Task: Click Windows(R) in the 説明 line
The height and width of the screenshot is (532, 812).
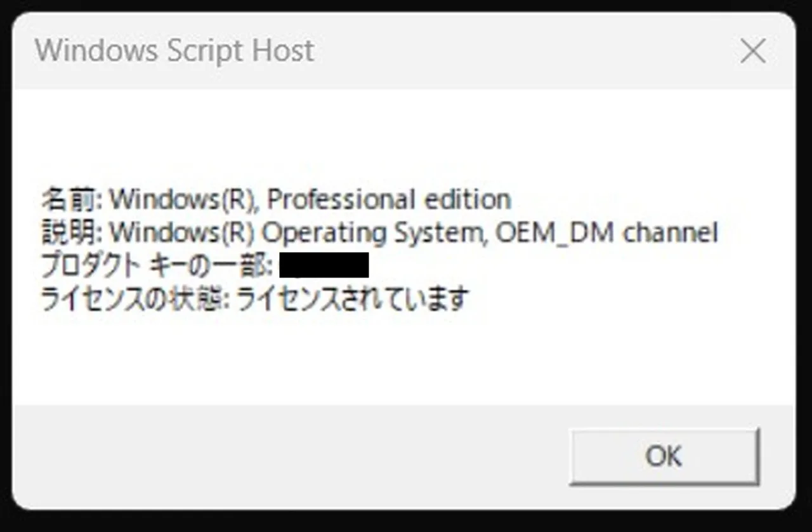Action: (x=182, y=233)
